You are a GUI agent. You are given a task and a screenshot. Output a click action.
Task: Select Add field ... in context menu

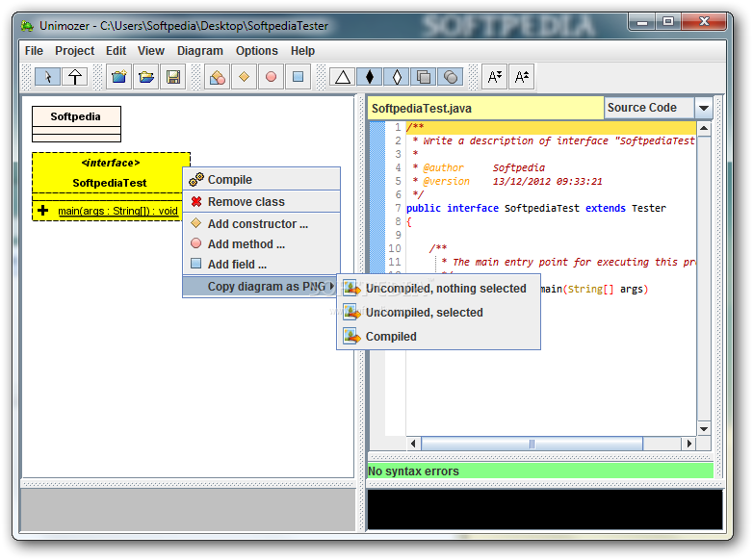click(x=261, y=265)
